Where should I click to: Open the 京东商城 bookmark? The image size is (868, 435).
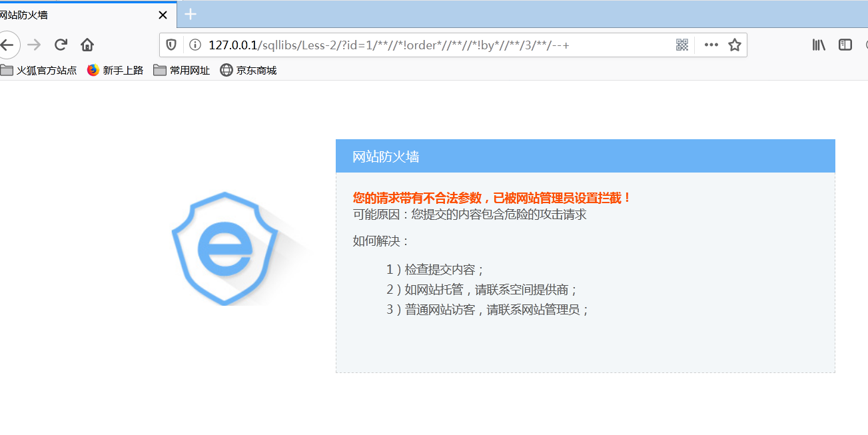coord(248,70)
